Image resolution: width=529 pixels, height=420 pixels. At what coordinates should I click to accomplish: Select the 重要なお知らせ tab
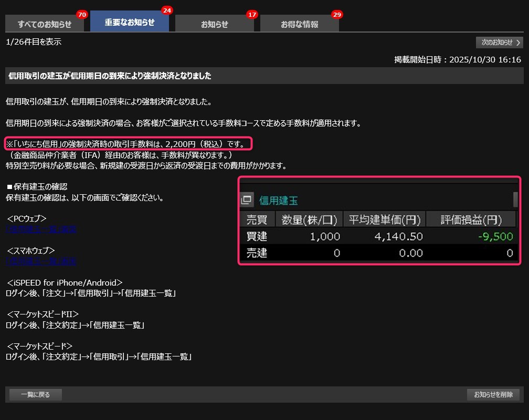(x=130, y=22)
